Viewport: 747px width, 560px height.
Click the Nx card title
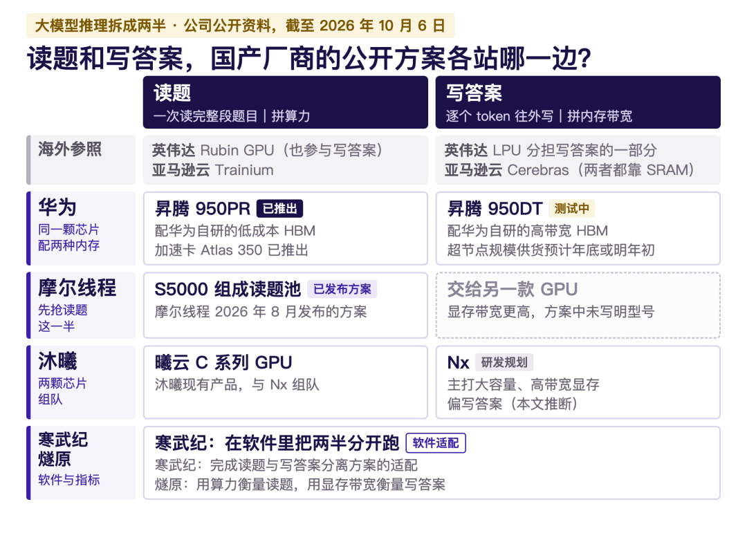pyautogui.click(x=459, y=362)
